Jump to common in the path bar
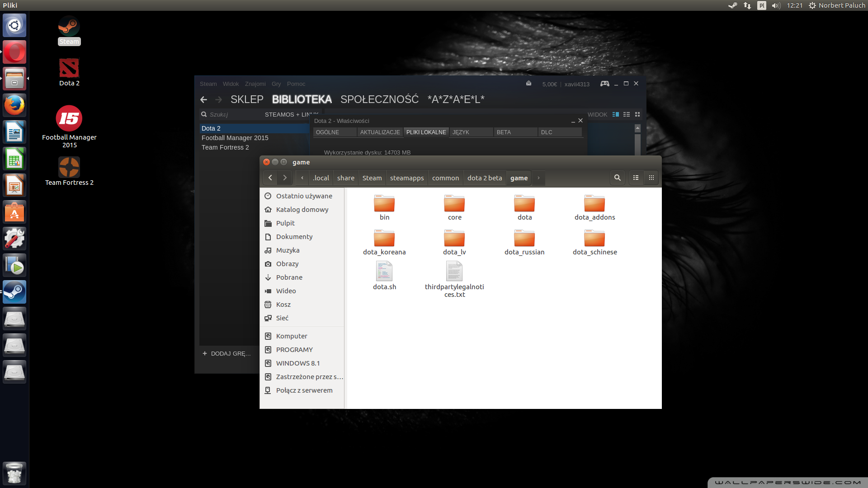The image size is (868, 488). (445, 178)
